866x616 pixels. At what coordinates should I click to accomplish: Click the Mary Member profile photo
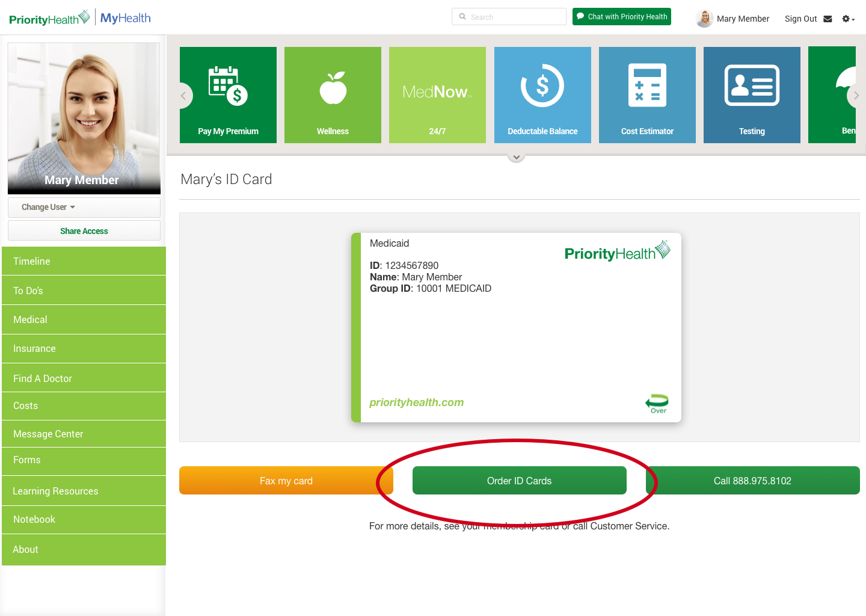[84, 118]
